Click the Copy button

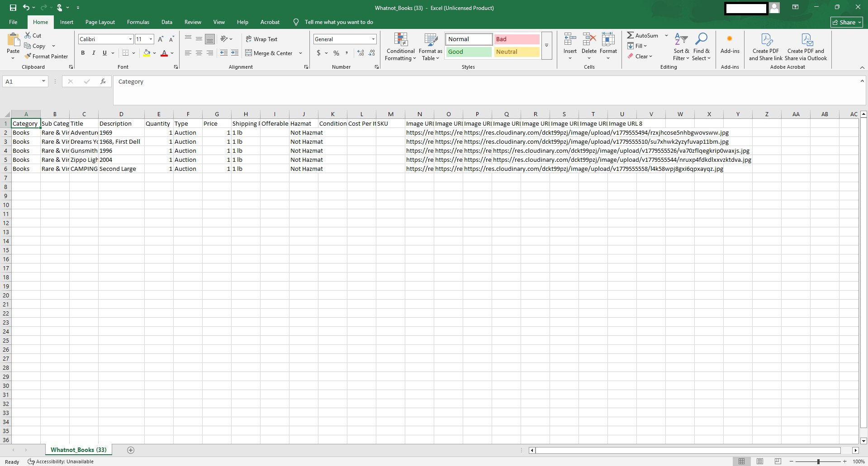(x=35, y=46)
